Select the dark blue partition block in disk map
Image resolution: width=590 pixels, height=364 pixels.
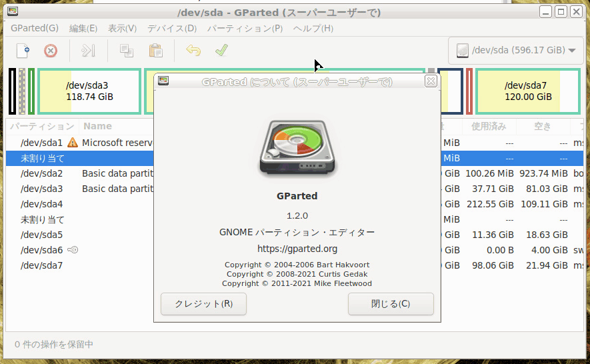(x=451, y=91)
